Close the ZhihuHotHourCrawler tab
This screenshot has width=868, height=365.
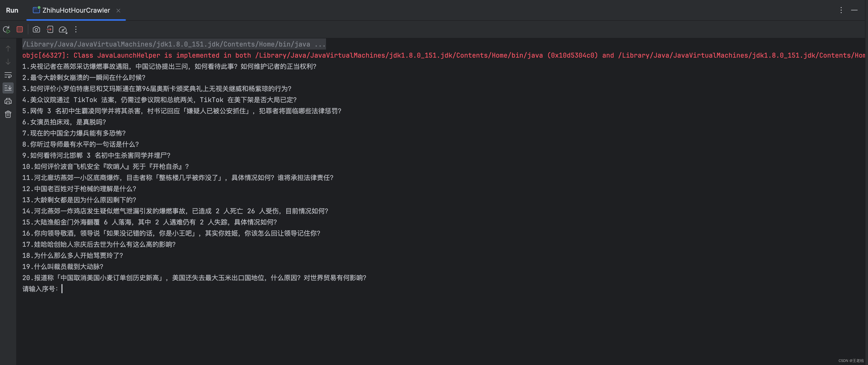click(118, 11)
